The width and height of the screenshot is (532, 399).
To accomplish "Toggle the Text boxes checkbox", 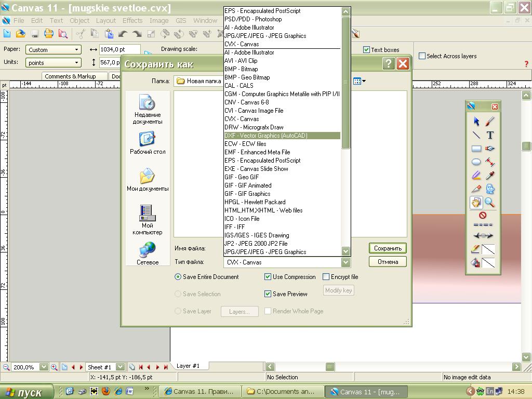I will pyautogui.click(x=366, y=49).
